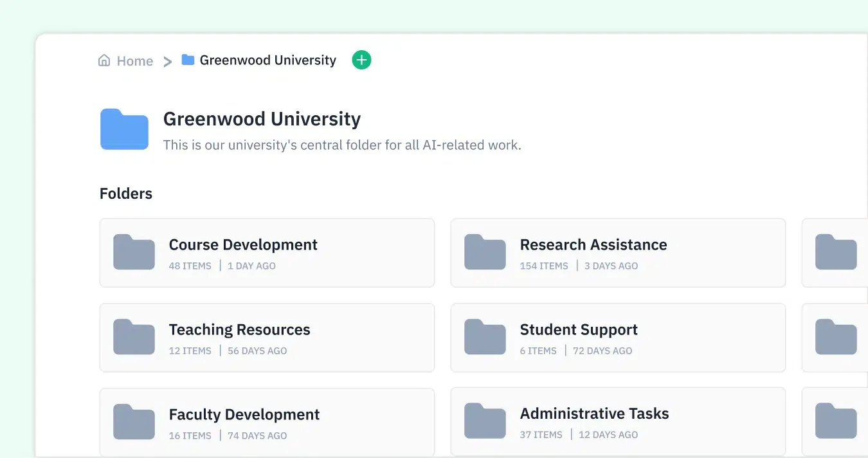Image resolution: width=868 pixels, height=458 pixels.
Task: Click the green plus button to create new item
Action: click(x=361, y=59)
